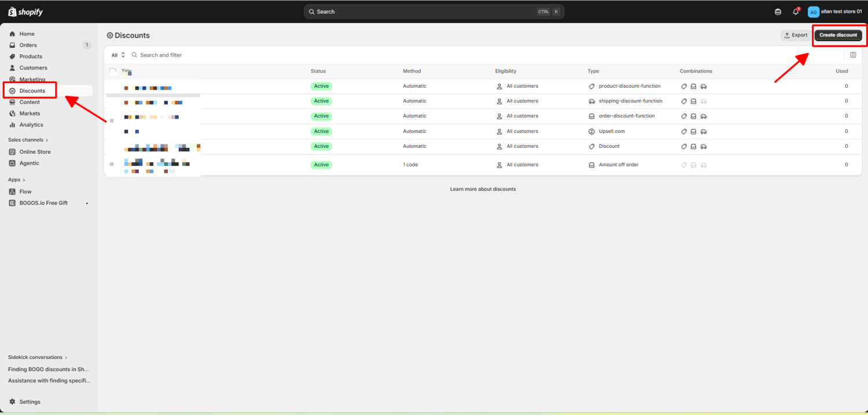Launch the BOGOS.io Free Gift app
The height and width of the screenshot is (415, 868).
click(x=43, y=203)
